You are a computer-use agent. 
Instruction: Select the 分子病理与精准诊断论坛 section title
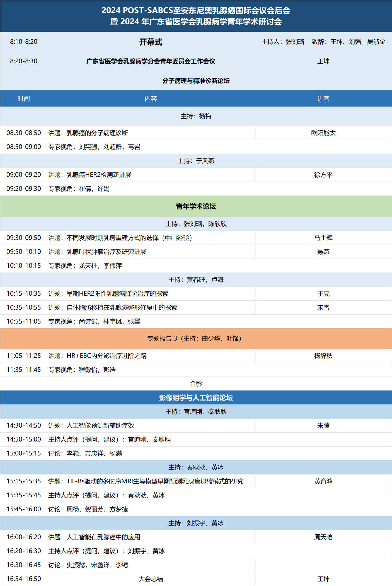coord(196,81)
